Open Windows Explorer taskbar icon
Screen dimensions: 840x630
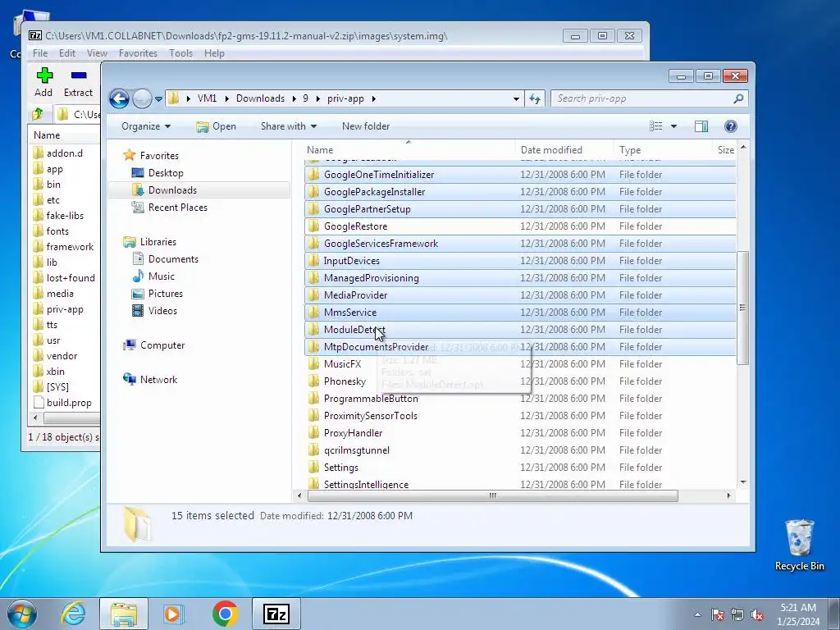[124, 614]
